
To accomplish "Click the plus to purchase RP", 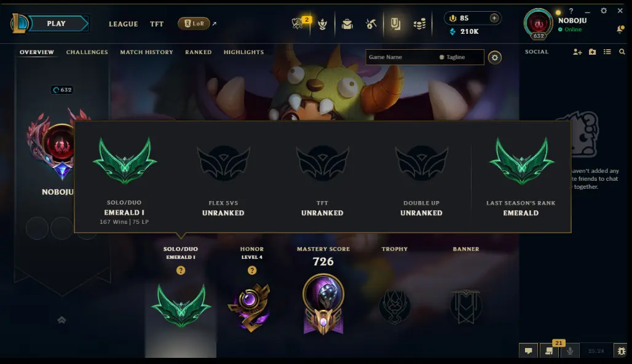I will [494, 18].
